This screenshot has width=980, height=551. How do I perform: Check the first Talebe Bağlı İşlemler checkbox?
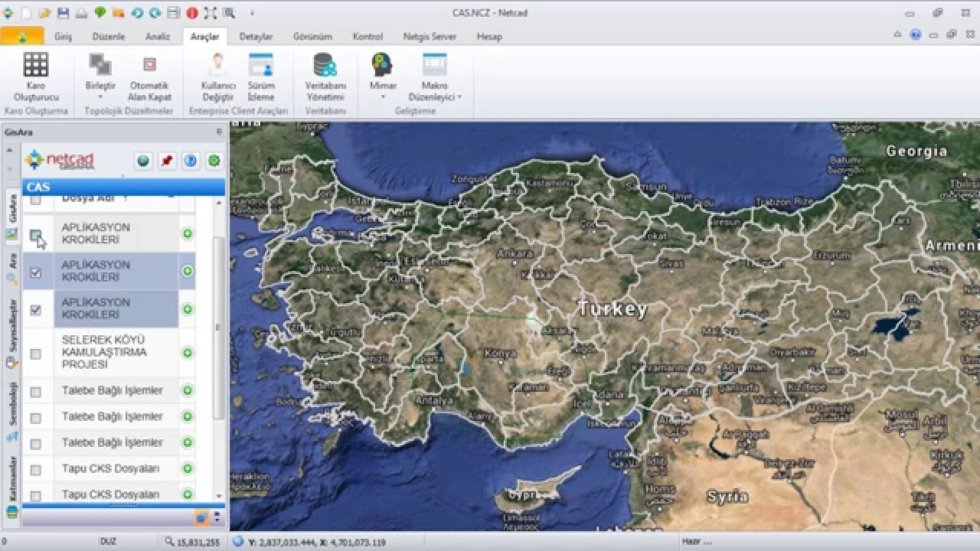coord(36,392)
